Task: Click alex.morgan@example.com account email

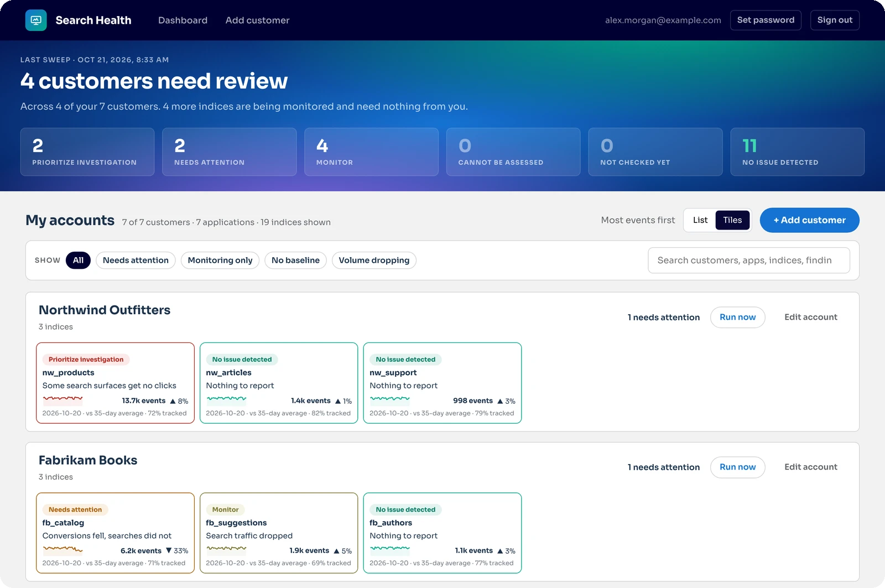Action: point(663,20)
